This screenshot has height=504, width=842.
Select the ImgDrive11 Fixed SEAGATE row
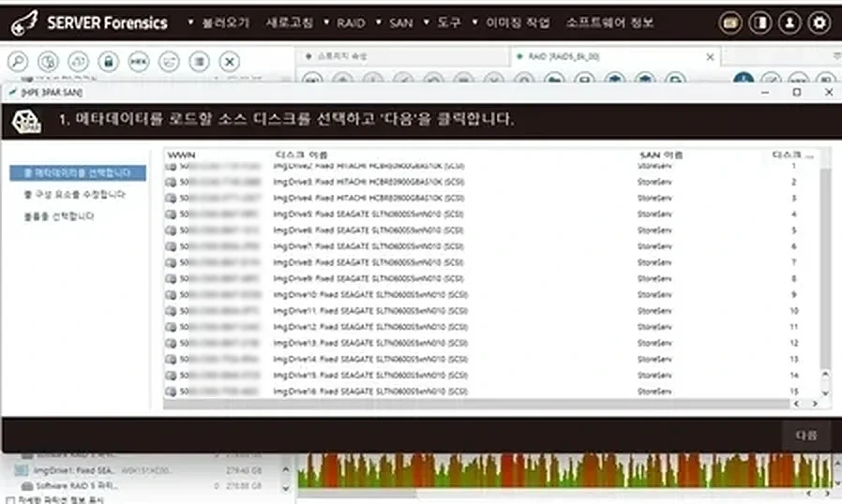491,311
